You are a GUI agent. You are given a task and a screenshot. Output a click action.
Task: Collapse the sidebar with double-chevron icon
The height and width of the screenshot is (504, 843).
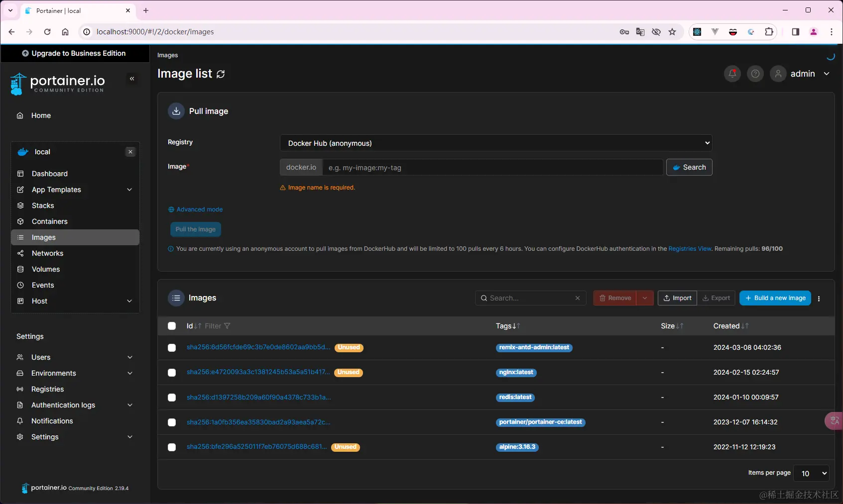tap(132, 79)
